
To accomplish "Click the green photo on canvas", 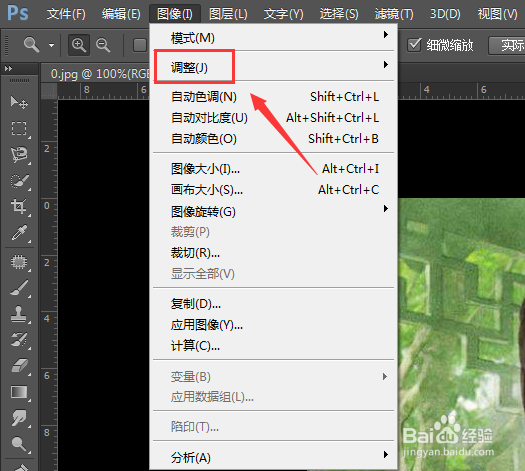I will (461, 334).
